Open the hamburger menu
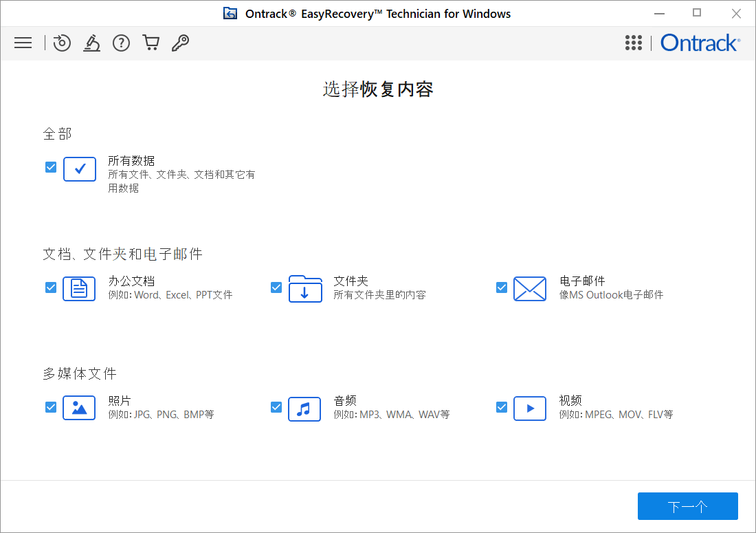Image resolution: width=756 pixels, height=533 pixels. click(x=23, y=43)
